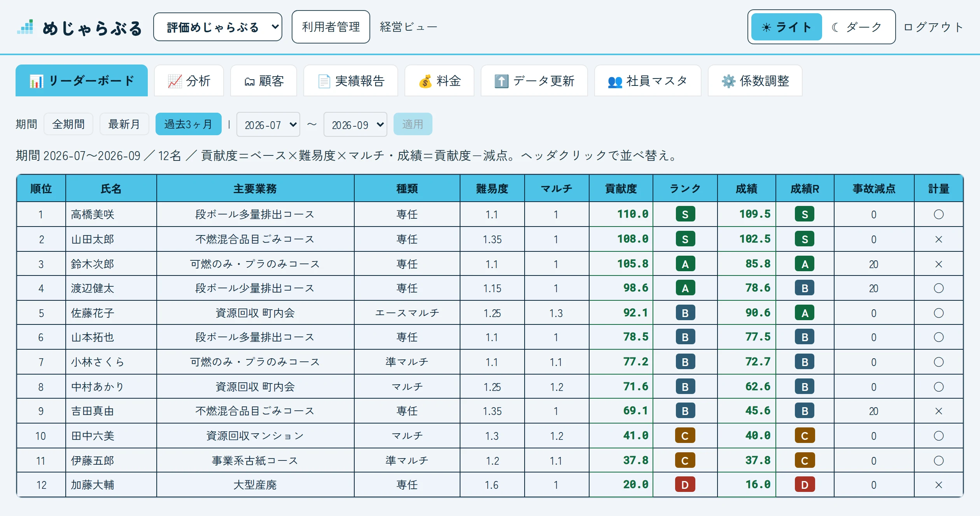Click 山田太郎's 成績R S badge
This screenshot has height=516, width=980.
click(805, 239)
